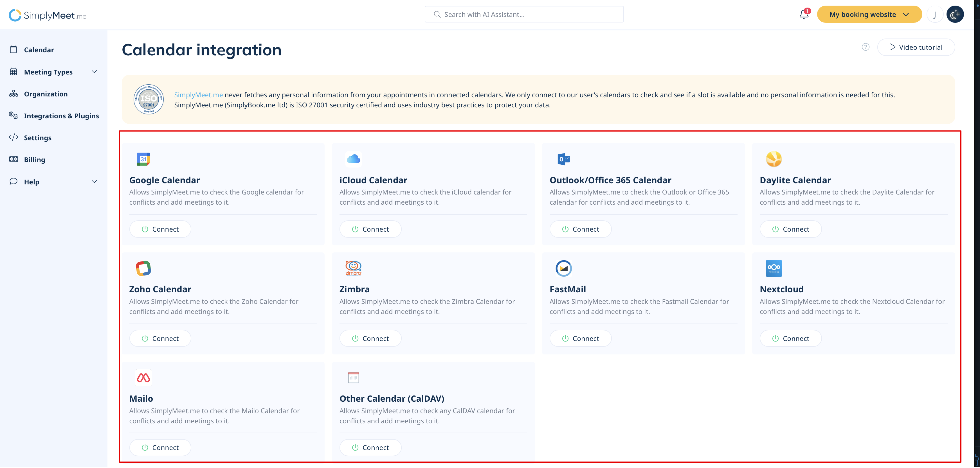Follow the SimplyMeet.me link in notice
The width and height of the screenshot is (980, 468).
pos(198,95)
